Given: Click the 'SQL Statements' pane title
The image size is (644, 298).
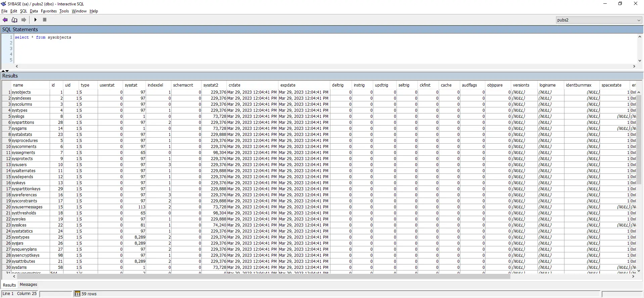Looking at the screenshot, I should 20,30.
